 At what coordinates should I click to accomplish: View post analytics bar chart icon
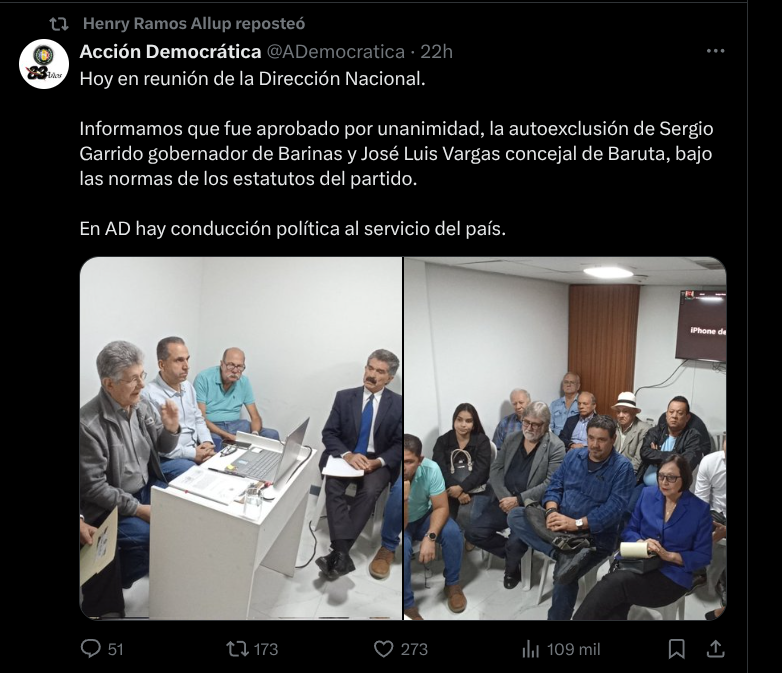click(530, 649)
